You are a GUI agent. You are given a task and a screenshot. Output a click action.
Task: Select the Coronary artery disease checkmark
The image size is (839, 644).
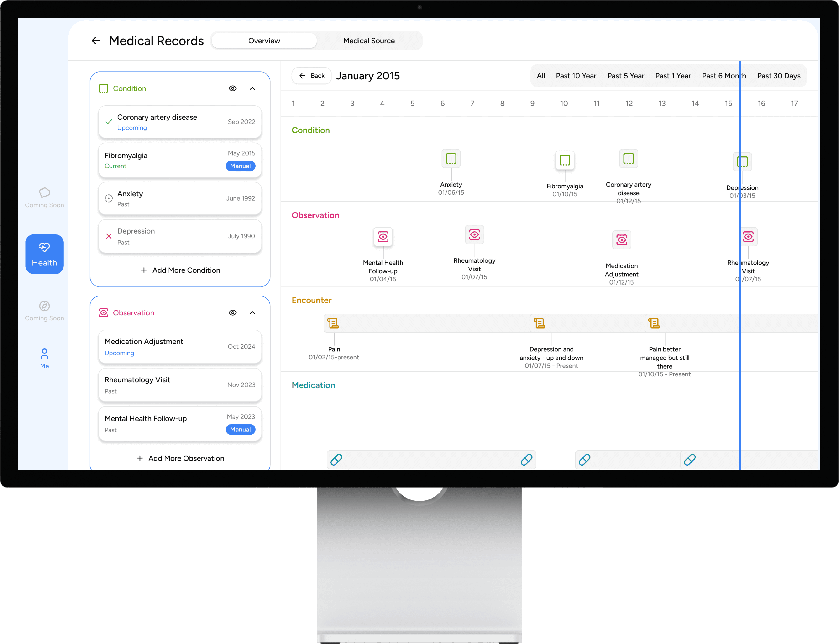pyautogui.click(x=109, y=122)
